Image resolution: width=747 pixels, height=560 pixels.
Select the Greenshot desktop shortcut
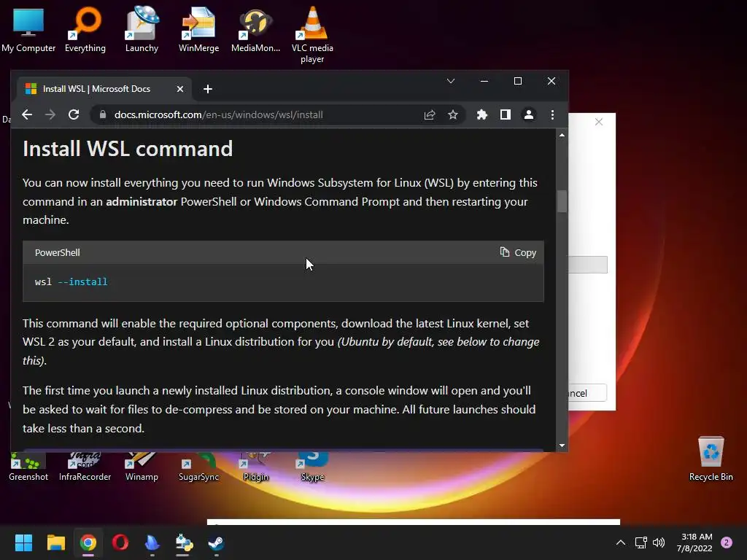[28, 467]
